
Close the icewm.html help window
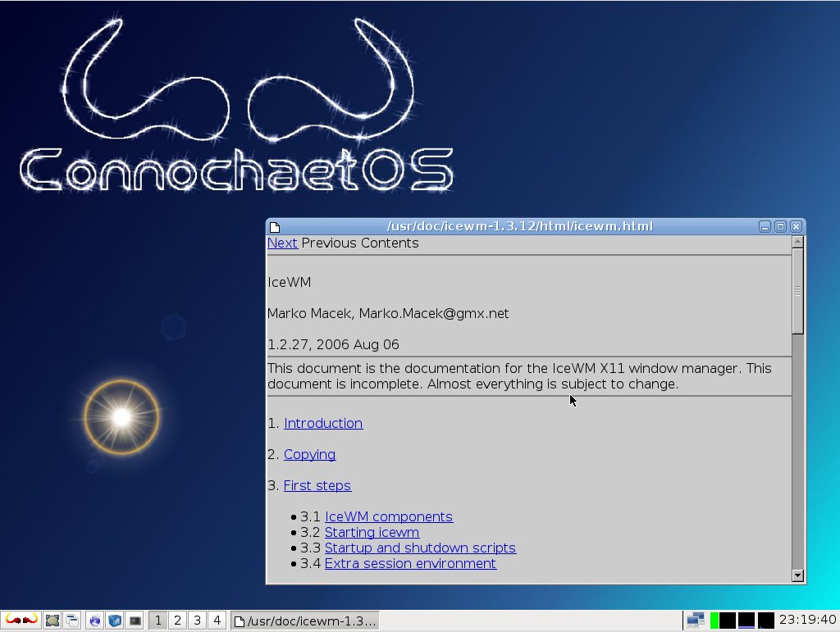click(x=796, y=226)
